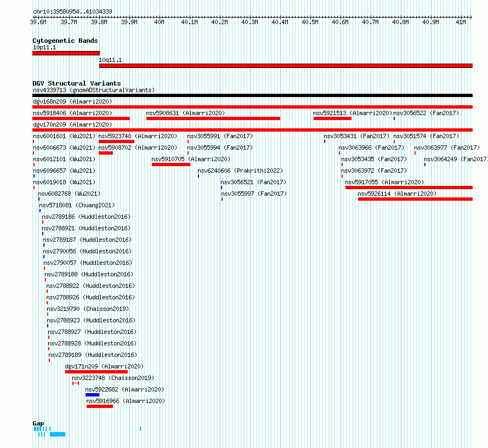Open nsv2790057 (Huddleston2016) label
The height and width of the screenshot is (448, 488).
point(88,263)
